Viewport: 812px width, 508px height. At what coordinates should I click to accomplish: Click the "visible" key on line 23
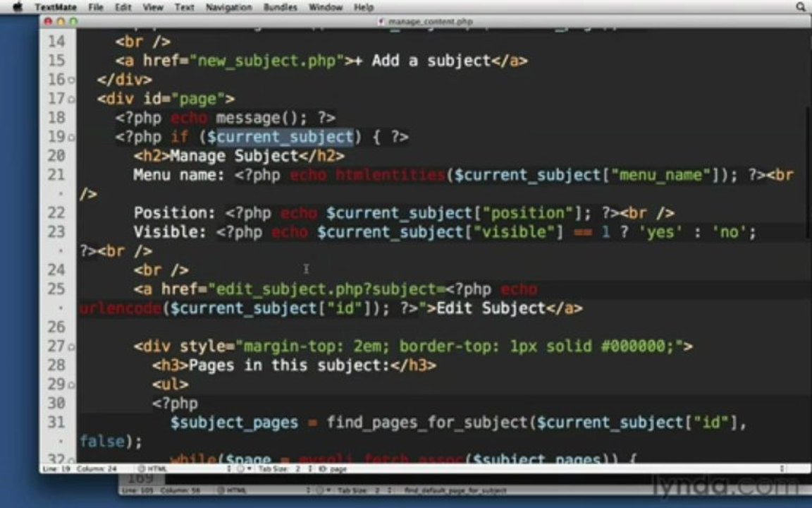(514, 231)
